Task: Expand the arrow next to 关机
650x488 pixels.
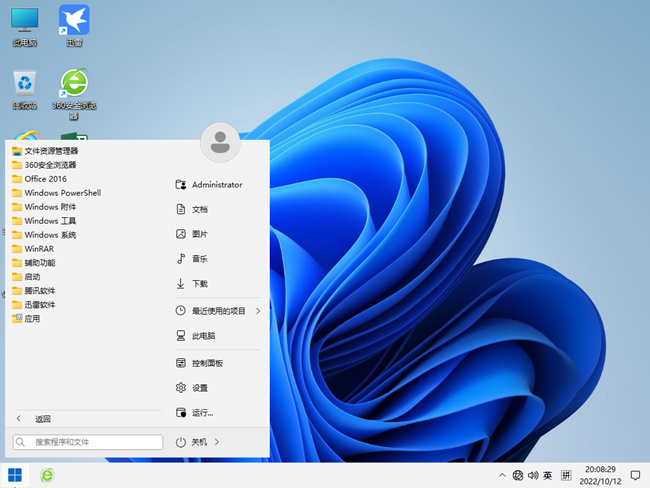Action: pos(217,442)
